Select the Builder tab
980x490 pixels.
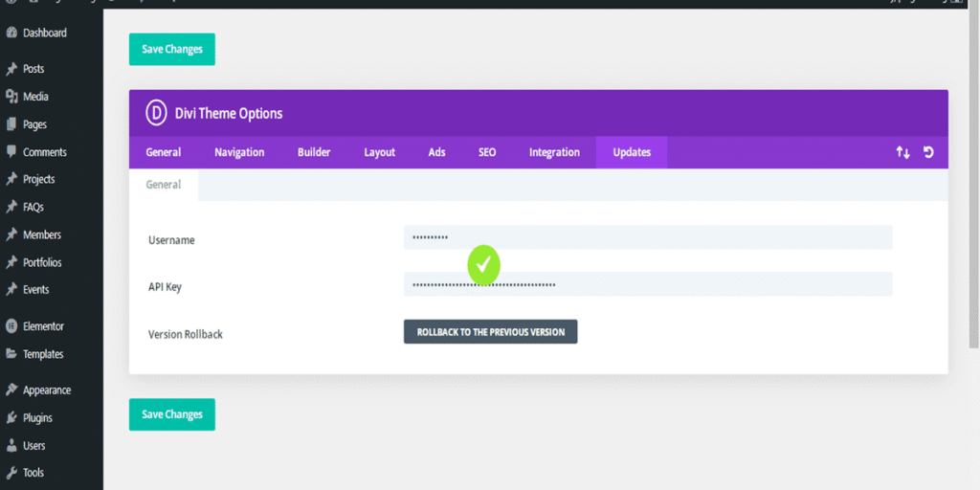[314, 152]
